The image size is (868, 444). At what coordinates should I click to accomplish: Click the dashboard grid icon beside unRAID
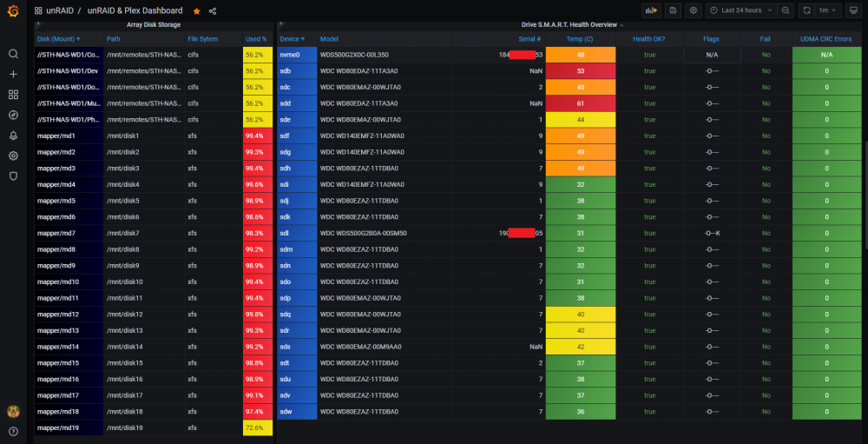pyautogui.click(x=38, y=10)
